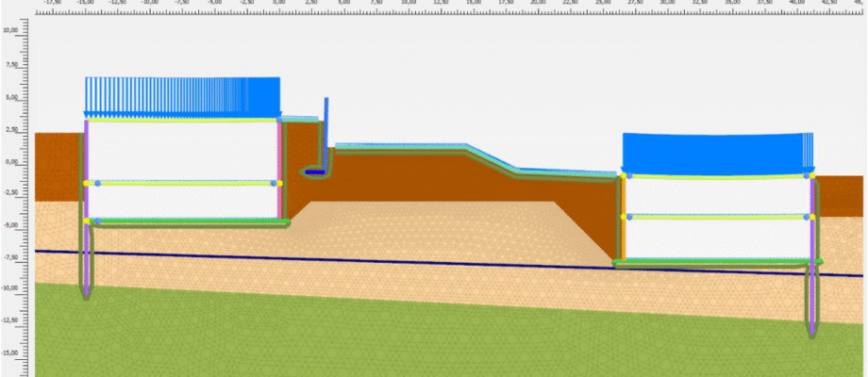Click the top strut of the right excavation
The width and height of the screenshot is (868, 377).
[718, 176]
